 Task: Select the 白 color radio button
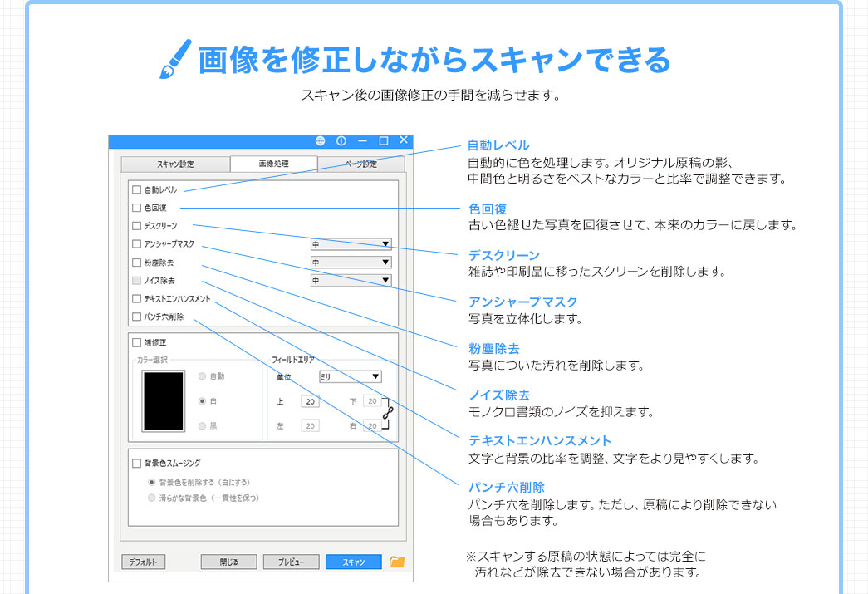202,400
